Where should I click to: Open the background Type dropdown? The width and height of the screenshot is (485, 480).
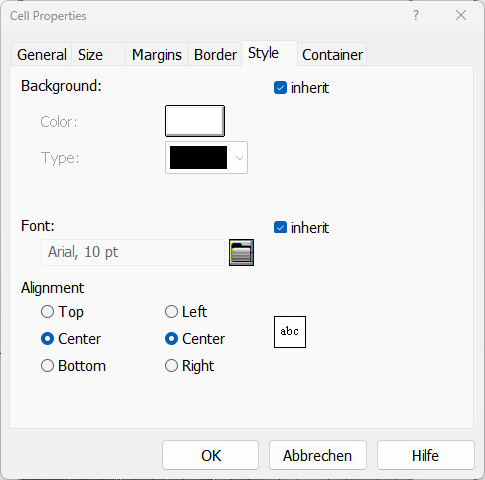(206, 158)
